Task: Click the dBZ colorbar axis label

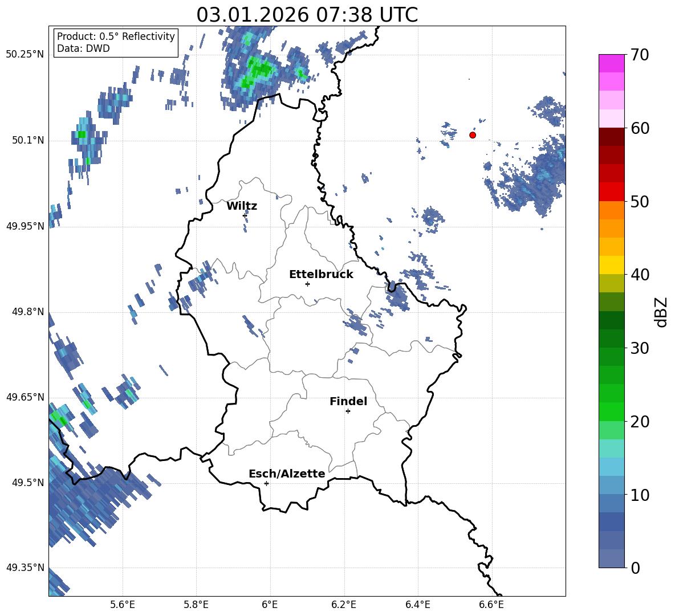Action: 661,312
